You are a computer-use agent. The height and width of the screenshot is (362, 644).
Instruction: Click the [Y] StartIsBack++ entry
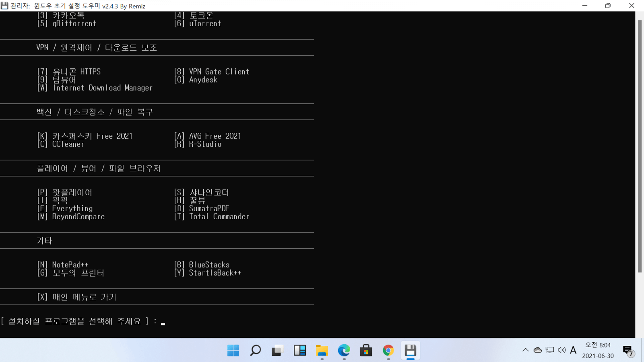point(208,273)
